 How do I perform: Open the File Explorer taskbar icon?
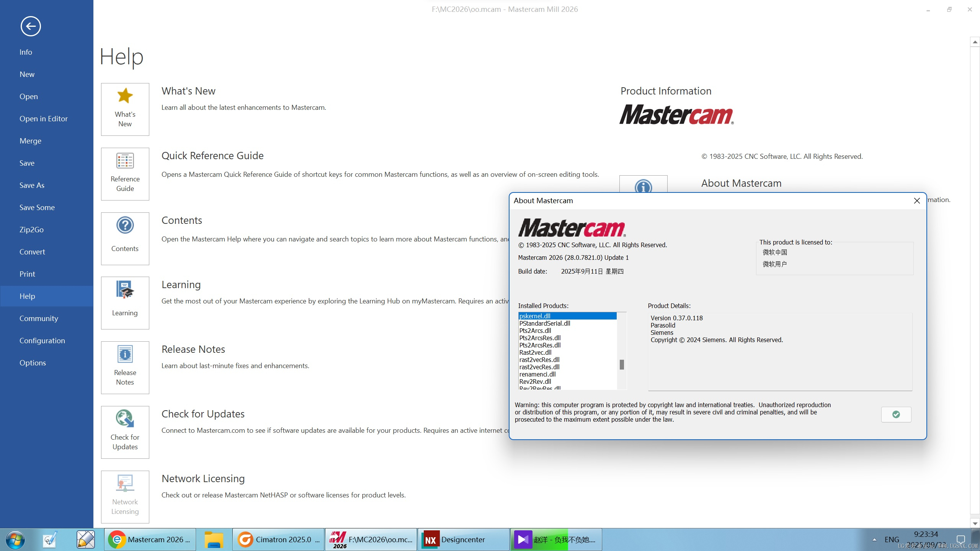pos(213,540)
